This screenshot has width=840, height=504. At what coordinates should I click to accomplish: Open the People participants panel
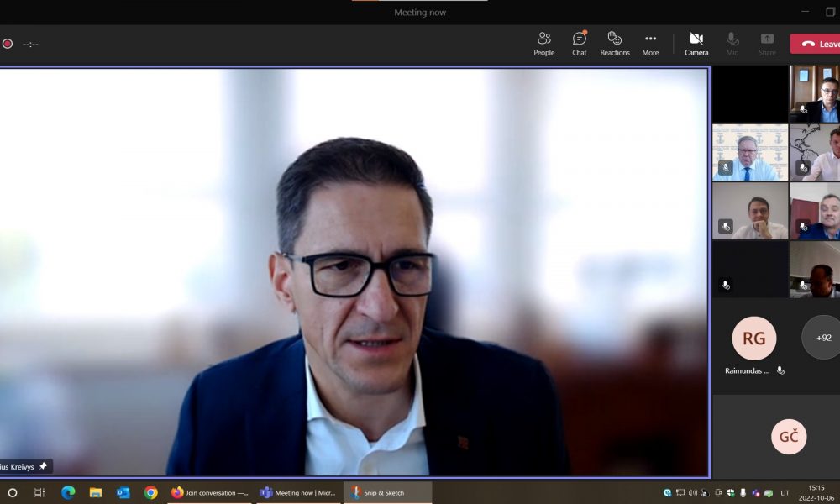543,44
